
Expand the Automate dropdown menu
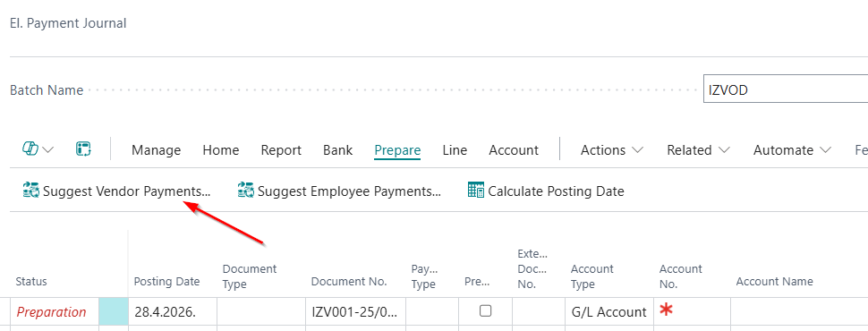(x=792, y=150)
